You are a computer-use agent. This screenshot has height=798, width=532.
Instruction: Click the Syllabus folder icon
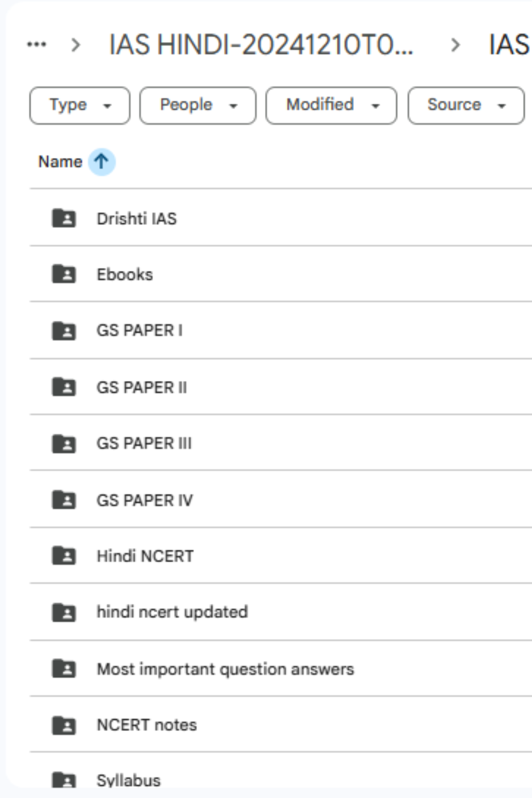[x=64, y=780]
